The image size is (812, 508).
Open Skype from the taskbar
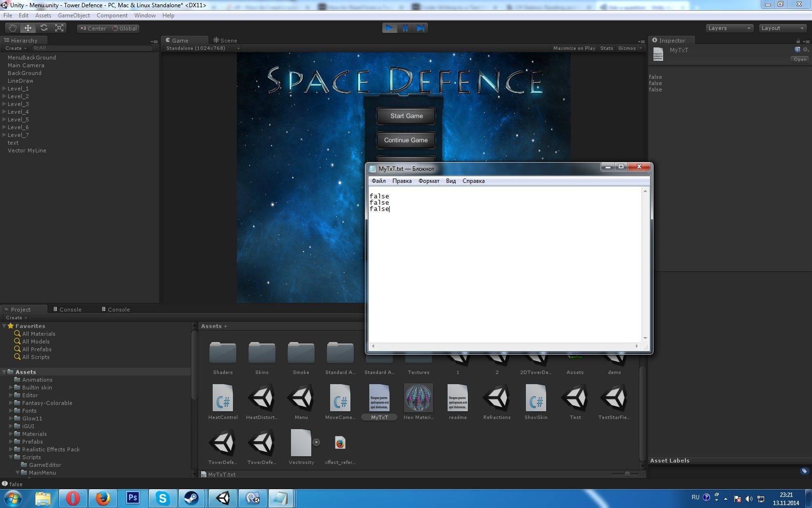(x=162, y=498)
